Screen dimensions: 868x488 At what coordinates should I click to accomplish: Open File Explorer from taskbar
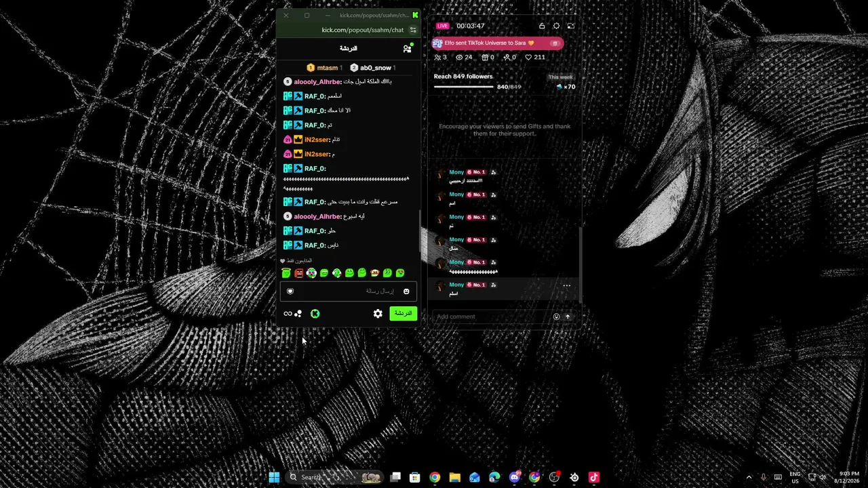coord(454,477)
